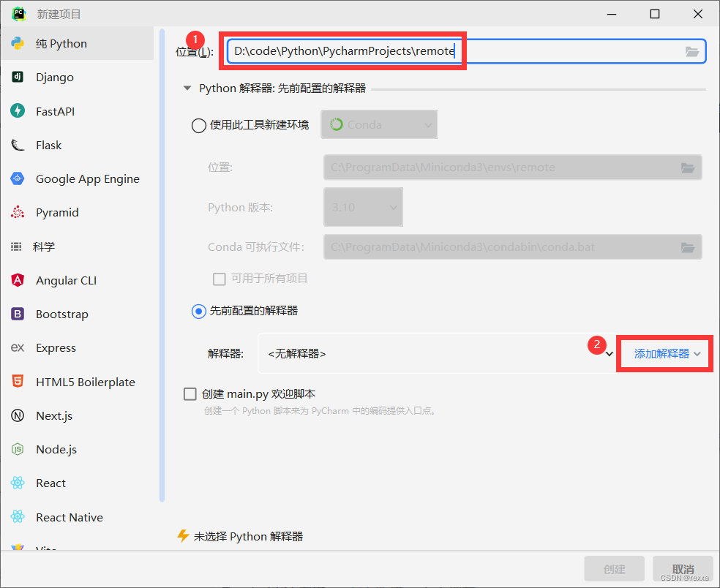Click the Bootstrap B icon

point(18,314)
